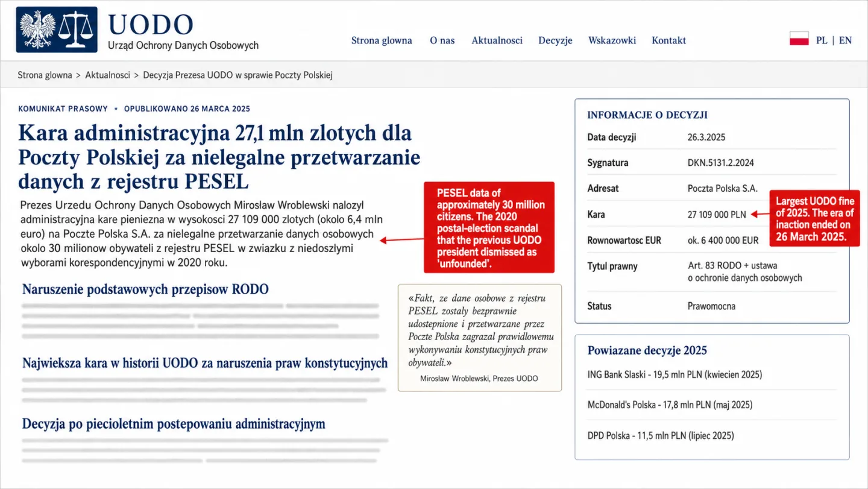Click the KOMUNIKAT PRASOWY label
868x489 pixels.
tap(63, 109)
